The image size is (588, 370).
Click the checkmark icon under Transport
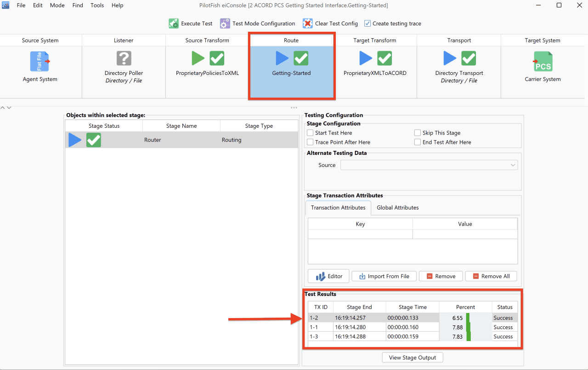[469, 58]
